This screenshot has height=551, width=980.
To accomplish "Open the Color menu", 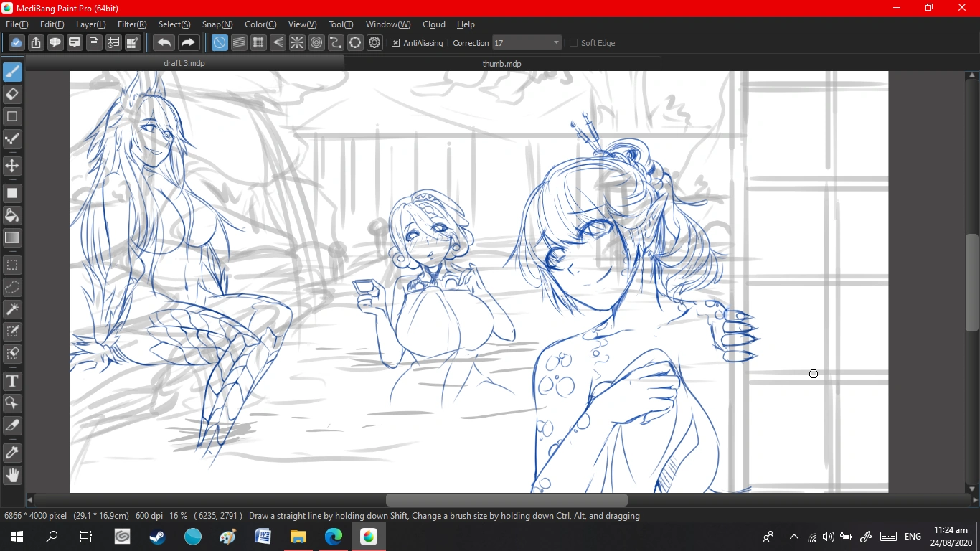I will pyautogui.click(x=260, y=24).
